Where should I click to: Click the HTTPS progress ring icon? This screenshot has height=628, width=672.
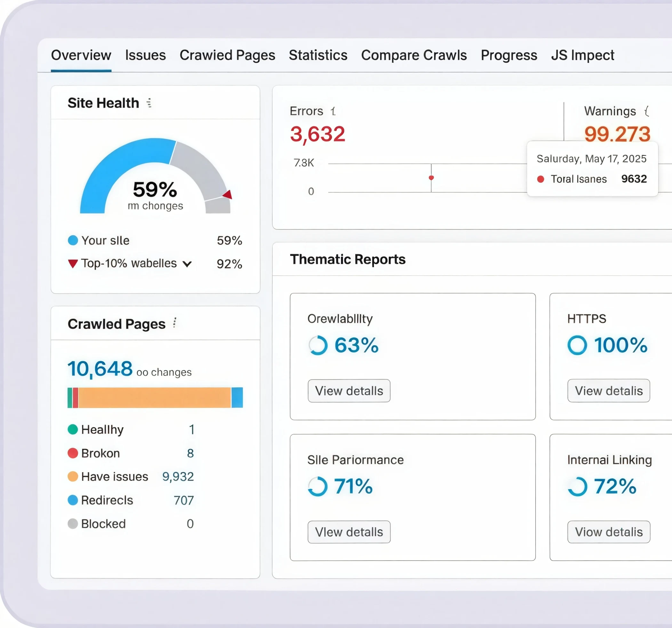[x=577, y=345]
